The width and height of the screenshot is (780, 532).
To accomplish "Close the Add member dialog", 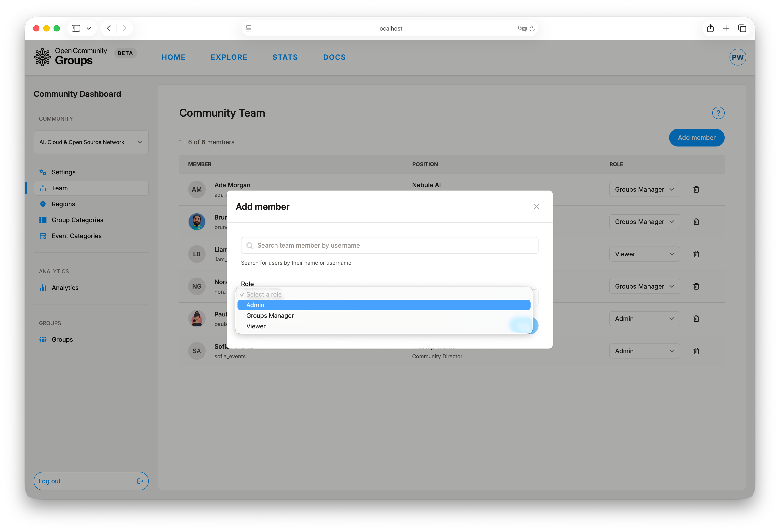I will [x=536, y=206].
